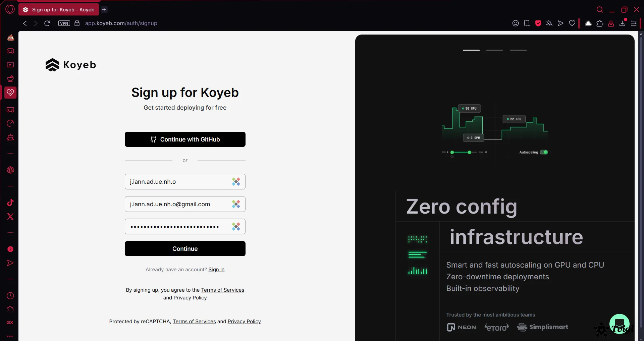Click the black Continue button
Image resolution: width=644 pixels, height=341 pixels.
[x=185, y=248]
